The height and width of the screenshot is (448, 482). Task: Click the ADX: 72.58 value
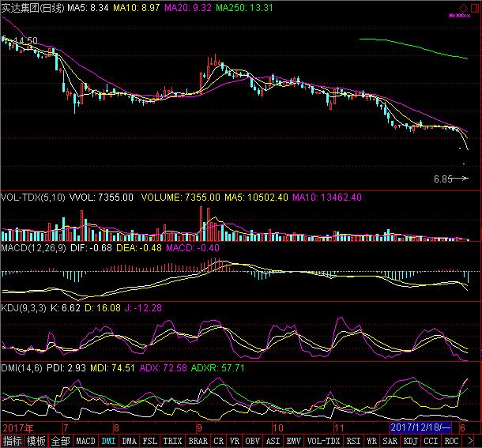click(164, 367)
